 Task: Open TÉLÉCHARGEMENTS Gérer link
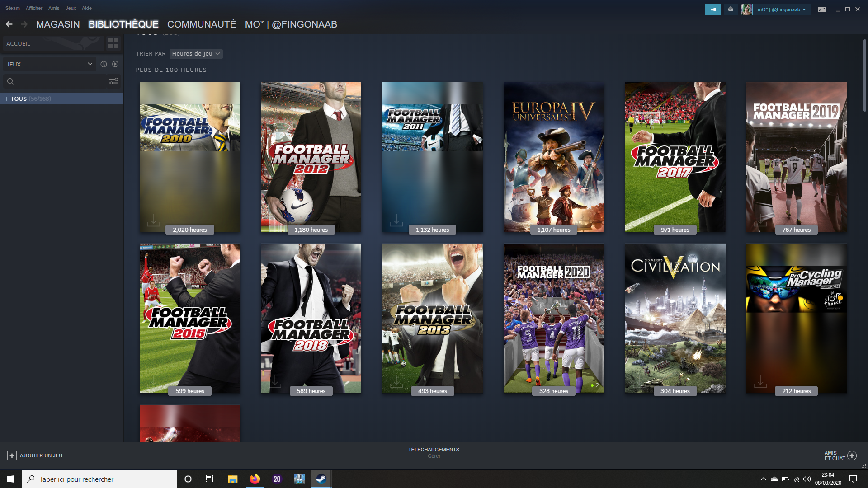(434, 456)
